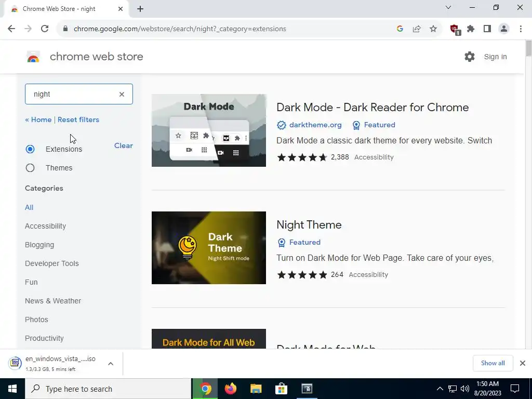Click the address bar URL

click(180, 29)
